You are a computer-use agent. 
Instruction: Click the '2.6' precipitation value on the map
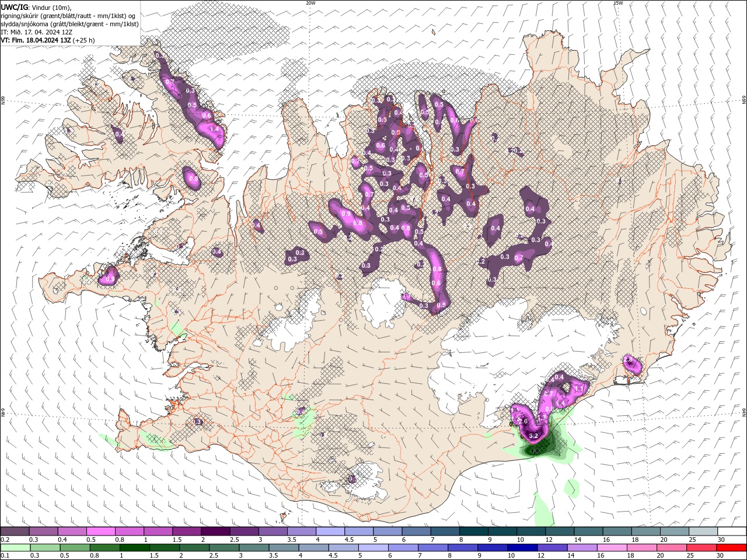(523, 422)
